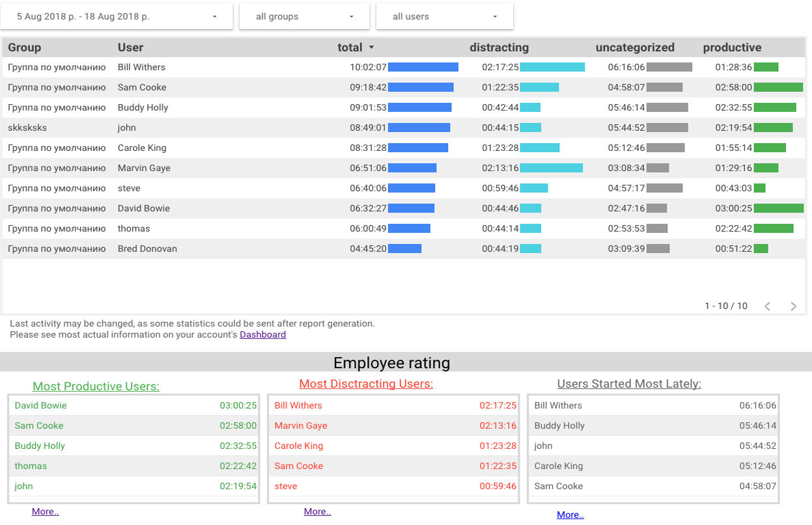The height and width of the screenshot is (525, 812).
Task: Click the next page chevron
Action: click(x=792, y=305)
